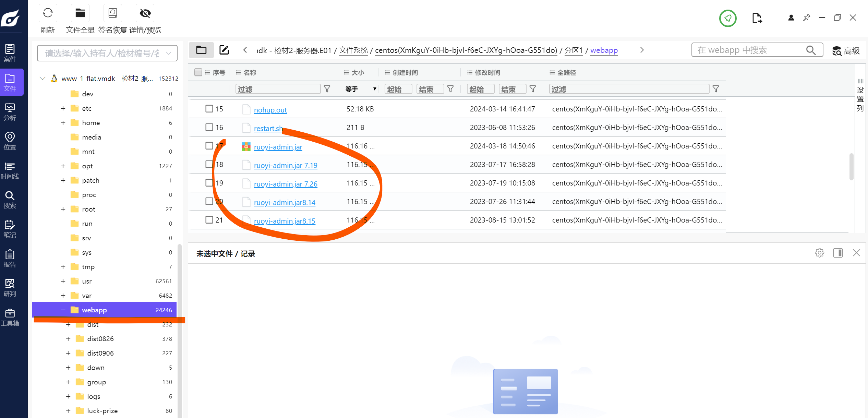Screen dimensions: 868x418
Task: Click the file list vertical scrollbar
Action: pyautogui.click(x=851, y=167)
